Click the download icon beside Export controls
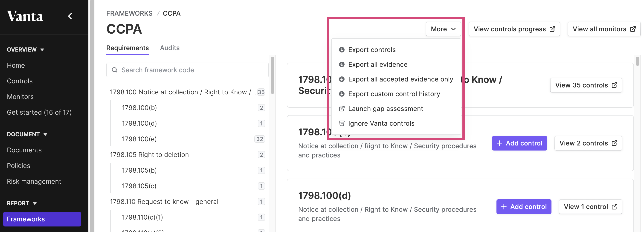The width and height of the screenshot is (644, 232). (x=342, y=49)
